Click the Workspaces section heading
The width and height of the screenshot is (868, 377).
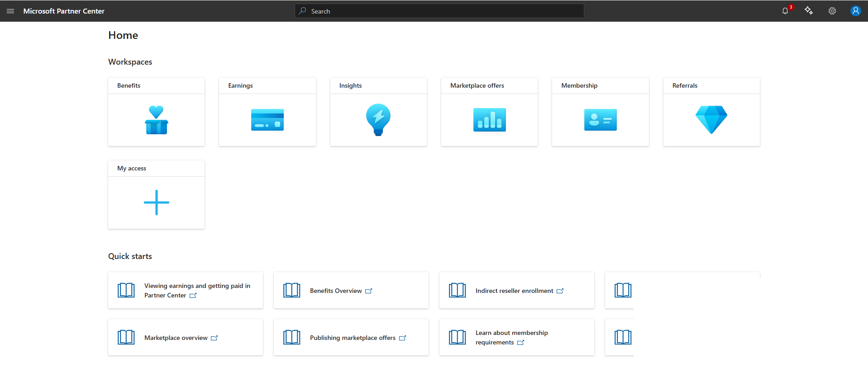pos(130,62)
